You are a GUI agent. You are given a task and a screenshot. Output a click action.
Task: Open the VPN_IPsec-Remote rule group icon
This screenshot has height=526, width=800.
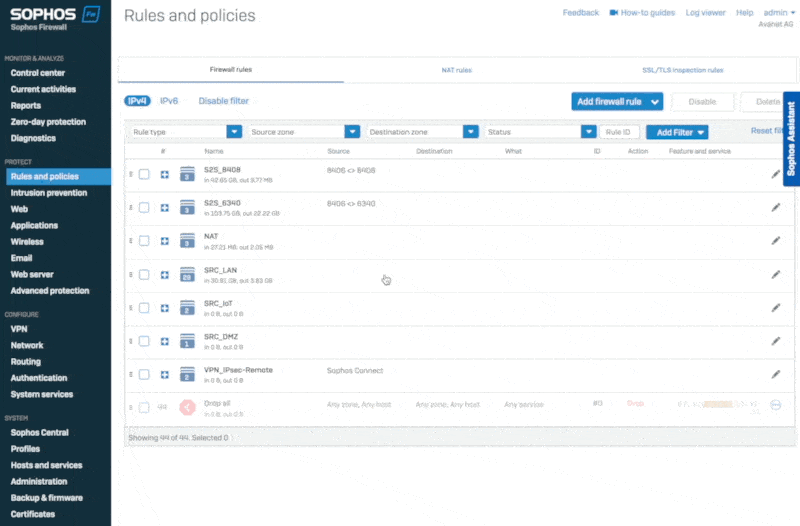point(187,374)
